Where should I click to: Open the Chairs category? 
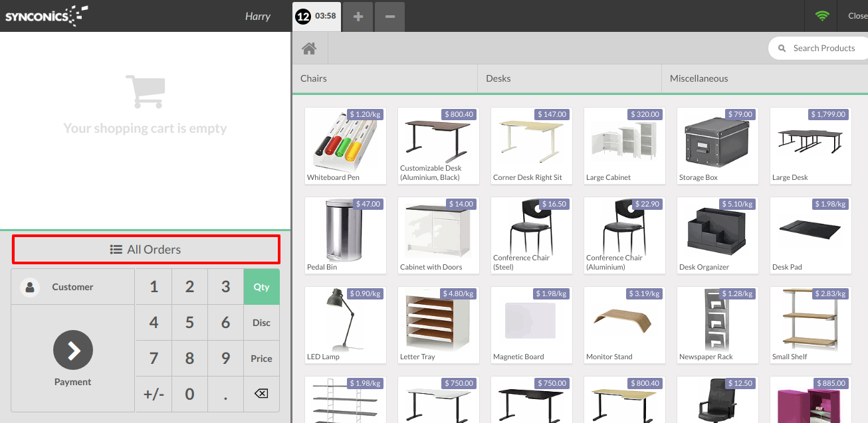[x=385, y=78]
